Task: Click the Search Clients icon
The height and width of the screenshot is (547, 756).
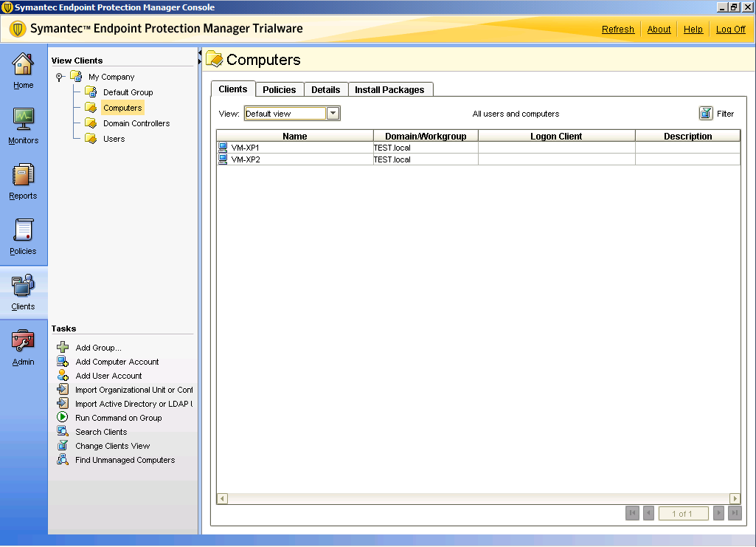Action: point(63,431)
